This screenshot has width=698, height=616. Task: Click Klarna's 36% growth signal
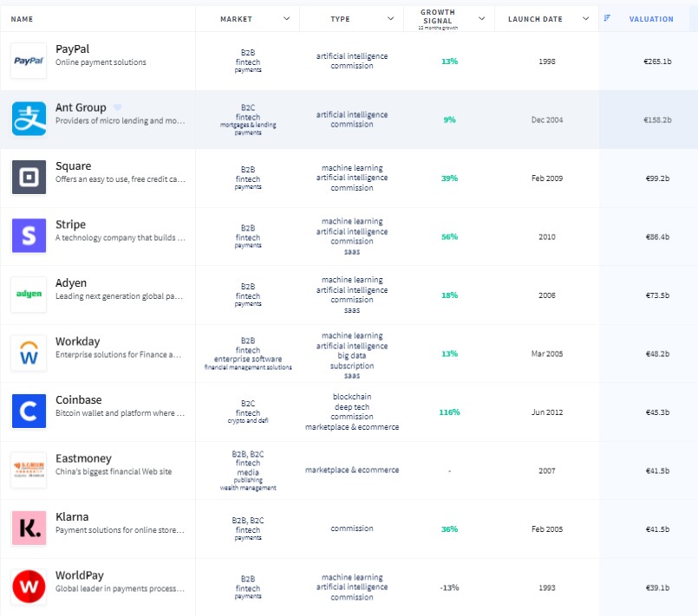(x=449, y=529)
